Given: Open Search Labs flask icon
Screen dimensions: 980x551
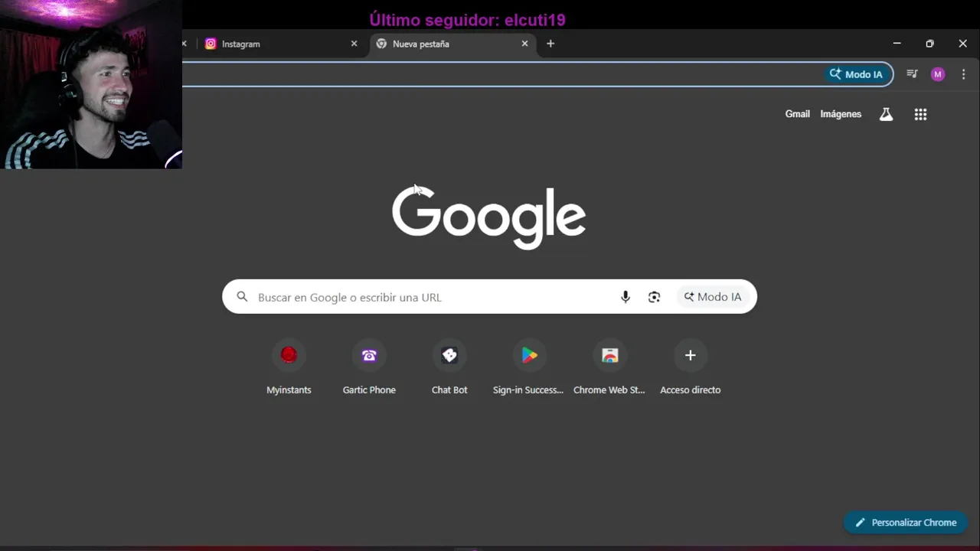Looking at the screenshot, I should point(886,114).
